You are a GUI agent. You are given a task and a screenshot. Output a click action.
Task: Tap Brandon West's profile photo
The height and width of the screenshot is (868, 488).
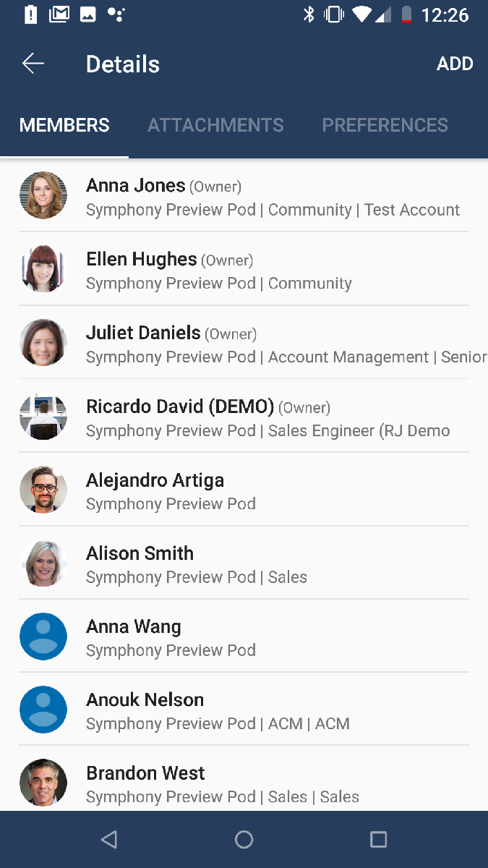pyautogui.click(x=43, y=783)
